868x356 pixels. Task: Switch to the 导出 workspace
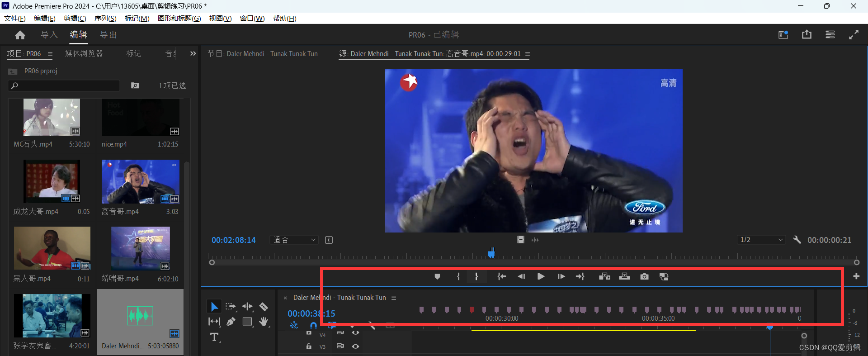tap(108, 35)
